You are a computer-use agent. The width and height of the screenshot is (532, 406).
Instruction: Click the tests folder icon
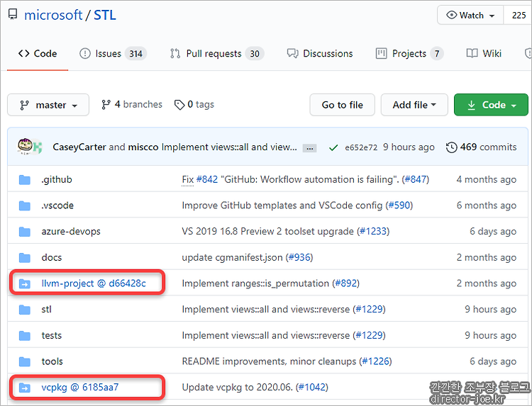[24, 336]
